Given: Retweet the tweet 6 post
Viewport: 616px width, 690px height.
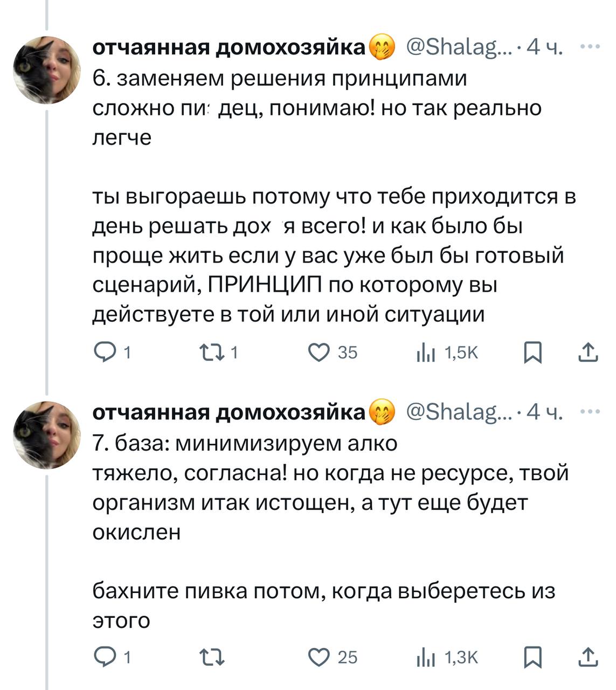Looking at the screenshot, I should pyautogui.click(x=211, y=352).
